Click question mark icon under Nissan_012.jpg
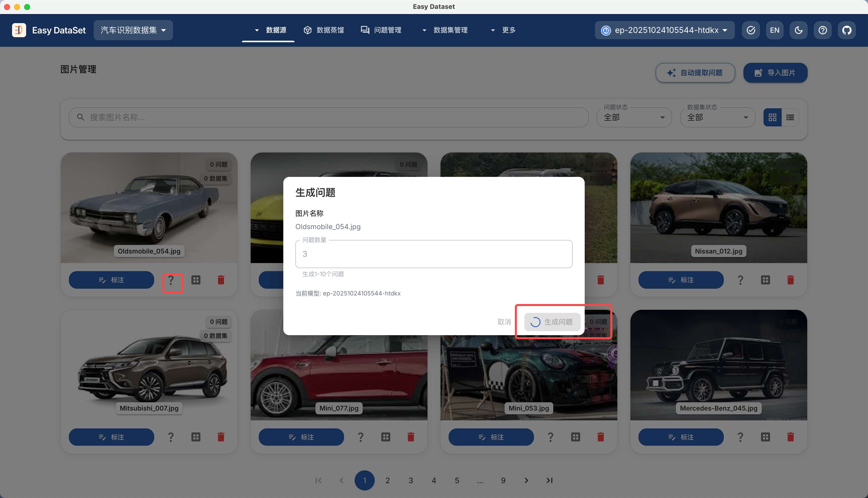 coord(740,280)
